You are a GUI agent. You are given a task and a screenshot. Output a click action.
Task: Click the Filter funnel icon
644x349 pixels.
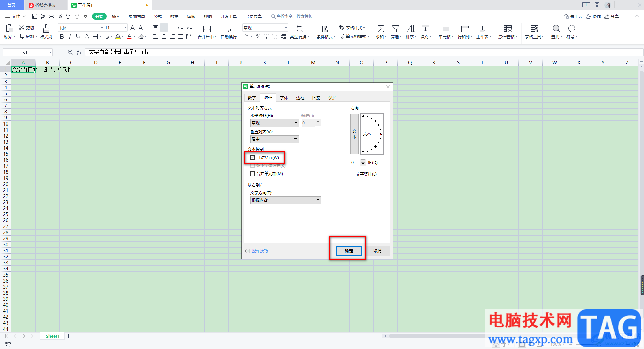point(396,29)
